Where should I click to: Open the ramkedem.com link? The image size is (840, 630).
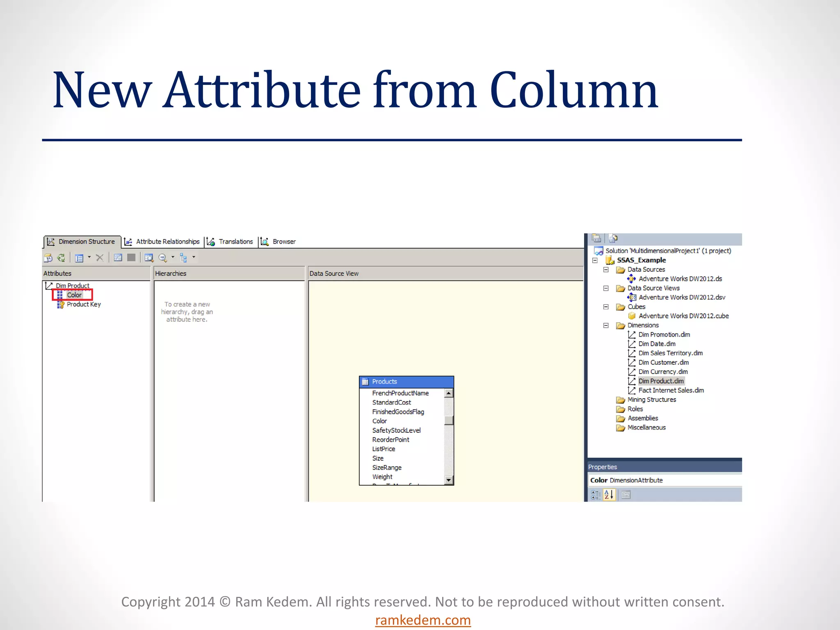(422, 620)
